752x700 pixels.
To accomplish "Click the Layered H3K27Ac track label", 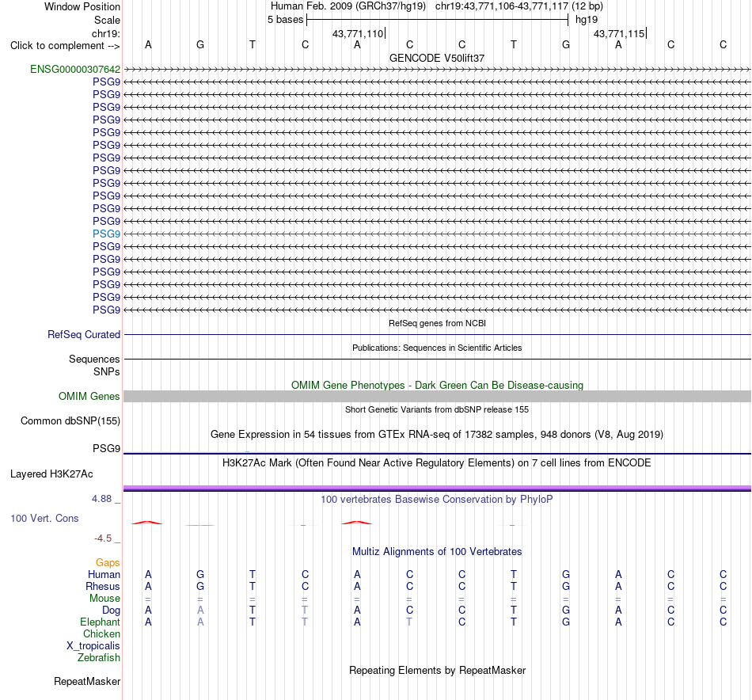I will tap(51, 474).
